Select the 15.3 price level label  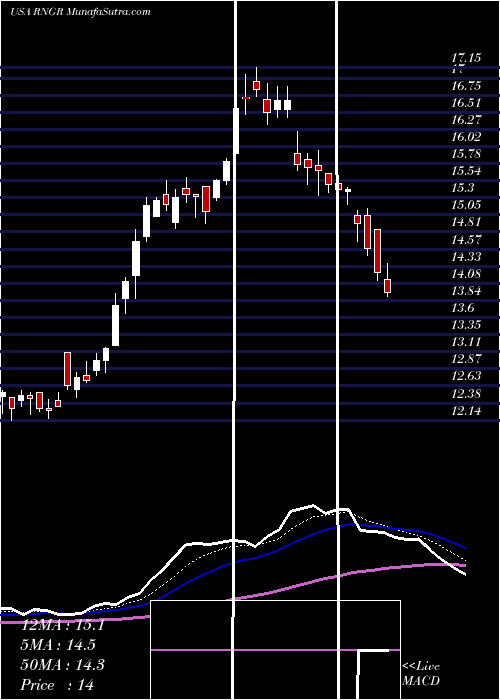click(x=462, y=188)
